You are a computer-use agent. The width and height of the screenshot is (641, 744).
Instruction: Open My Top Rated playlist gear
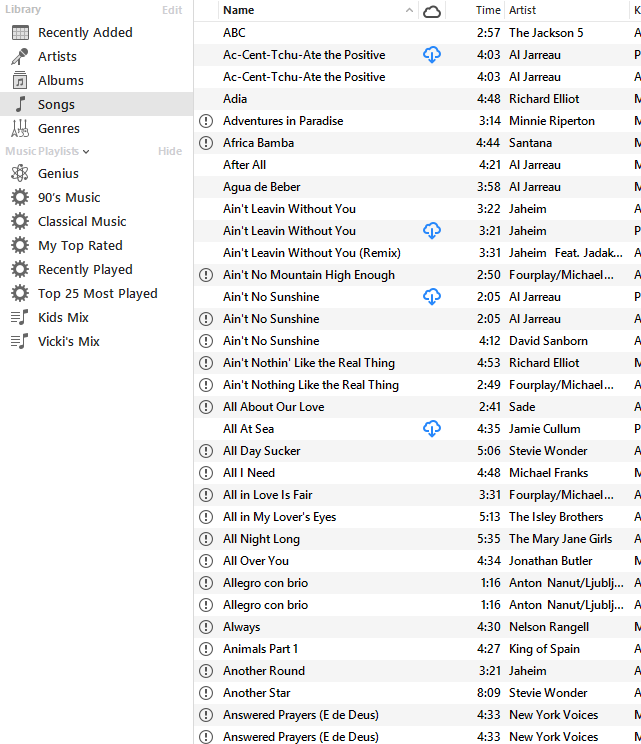(x=20, y=245)
